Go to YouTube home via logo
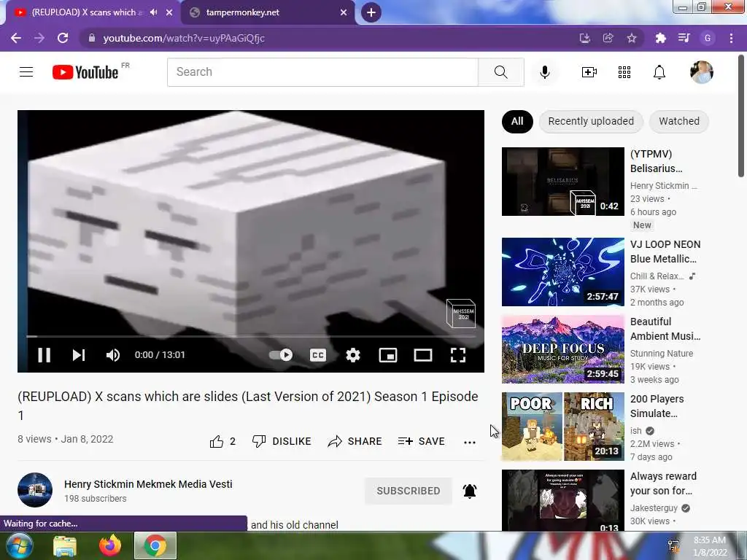Viewport: 747px width, 560px height. coord(86,72)
